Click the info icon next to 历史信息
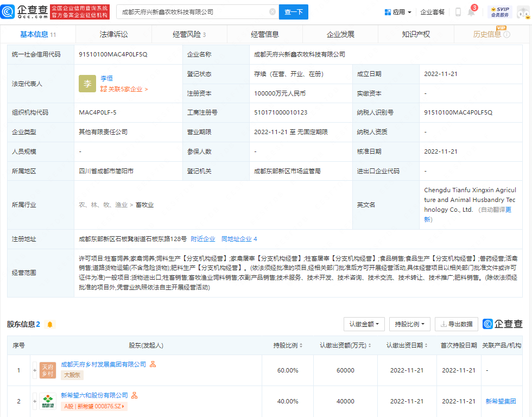Screen dimensions: 532x417 point(506,34)
